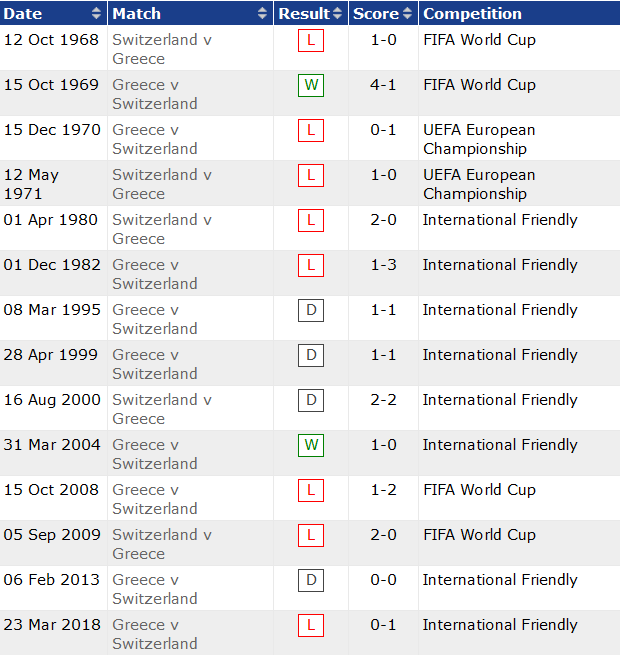Screen dimensions: 620x655
Task: Click the D result badge for 06 Feb 2013
Action: tap(311, 581)
